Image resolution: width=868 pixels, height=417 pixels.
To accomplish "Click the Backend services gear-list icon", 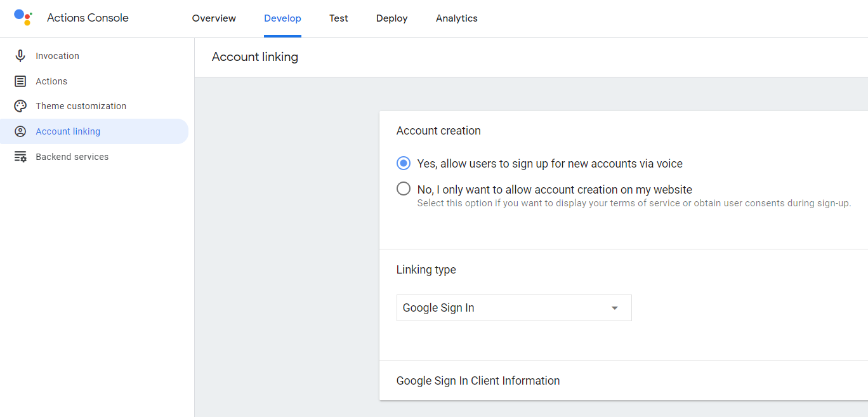I will click(20, 157).
